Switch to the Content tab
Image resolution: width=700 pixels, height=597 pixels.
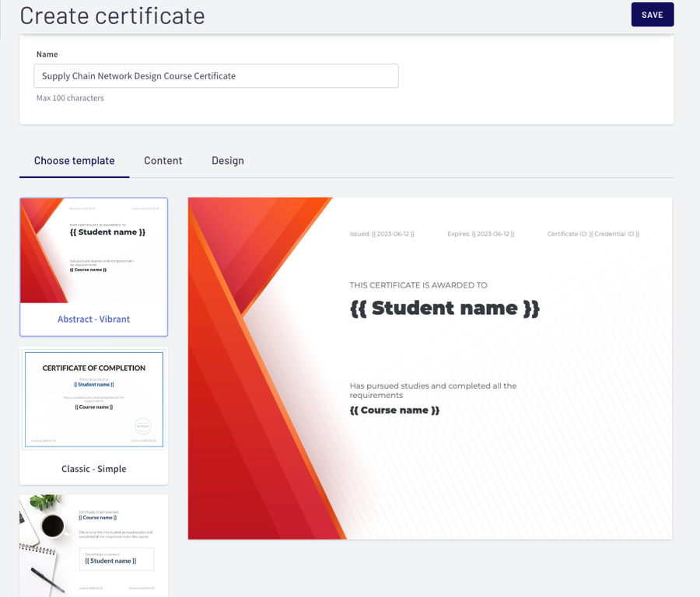point(163,161)
